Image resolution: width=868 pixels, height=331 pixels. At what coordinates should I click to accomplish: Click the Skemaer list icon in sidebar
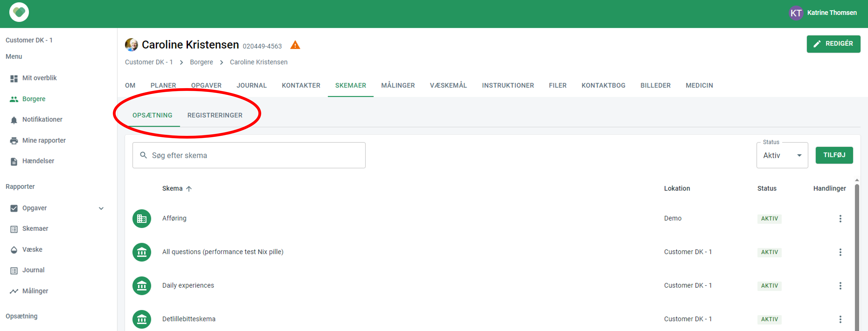point(14,229)
